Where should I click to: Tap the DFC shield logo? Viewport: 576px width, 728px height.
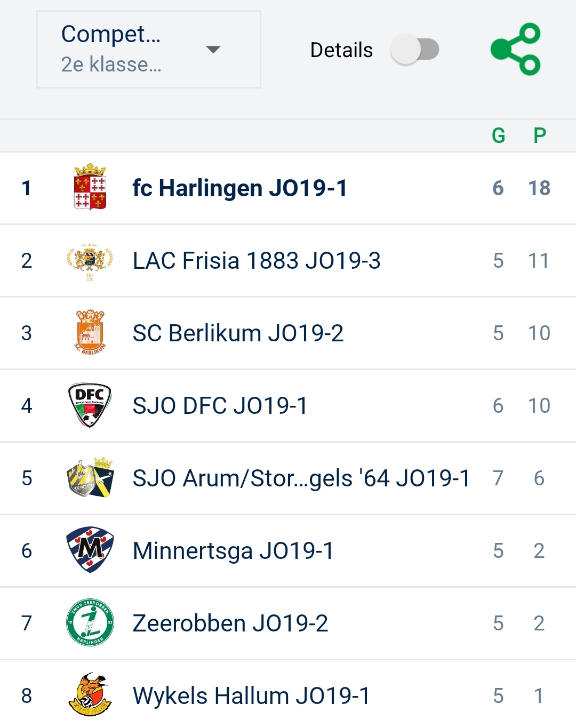point(90,405)
